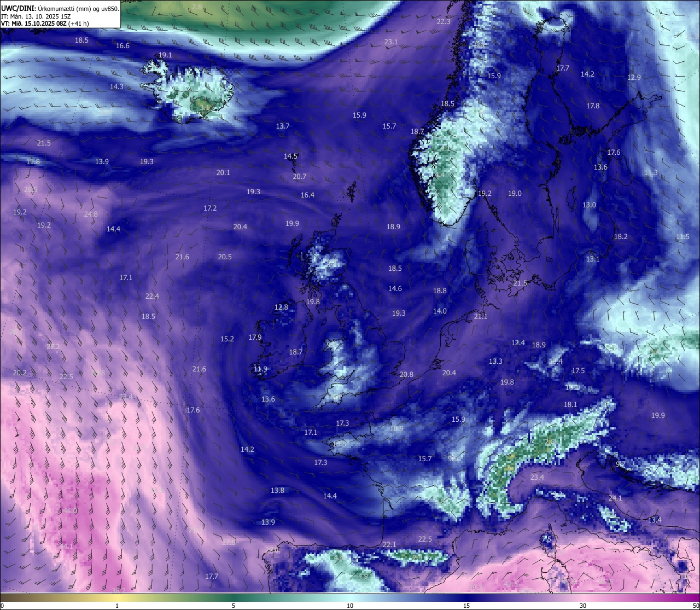Click the 13.0 value label
This screenshot has width=700, height=610.
(589, 205)
